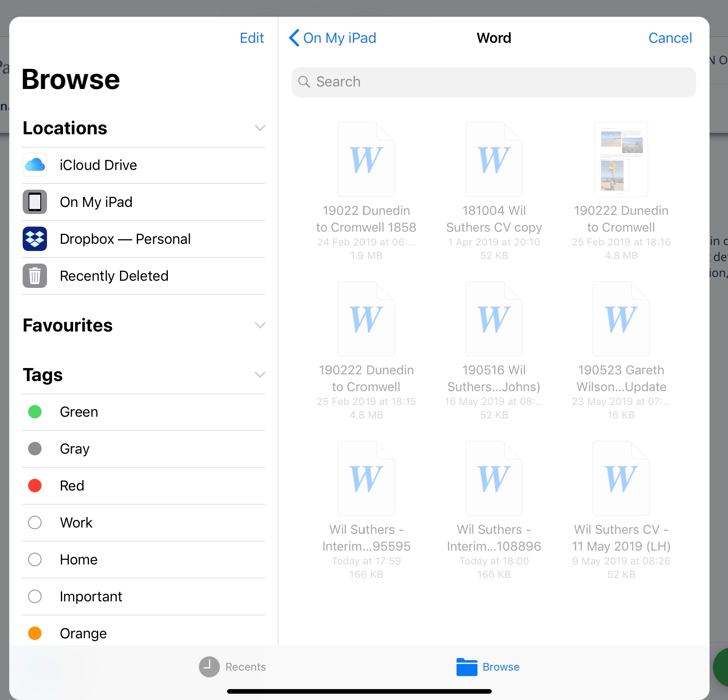This screenshot has width=728, height=700.
Task: Tap the Red tag label
Action: click(72, 486)
